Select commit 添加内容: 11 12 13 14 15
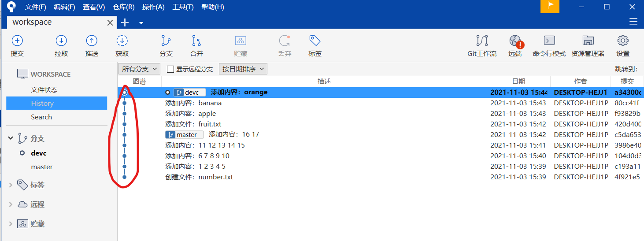 click(381, 145)
